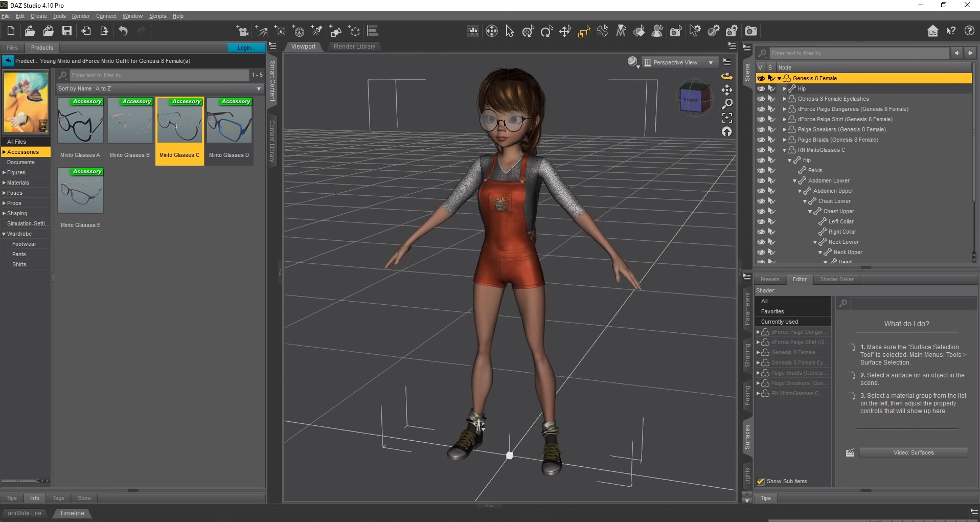Select the Node Selection arrow tool
This screenshot has width=980, height=522.
tap(510, 32)
